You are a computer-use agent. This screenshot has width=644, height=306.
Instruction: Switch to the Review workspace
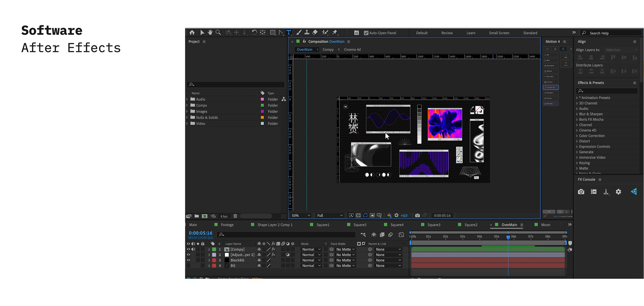447,33
